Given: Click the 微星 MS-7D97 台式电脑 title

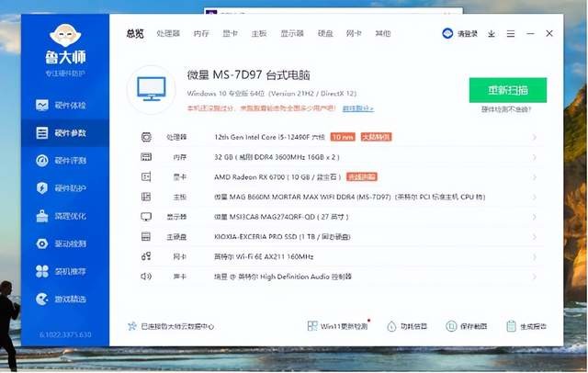Looking at the screenshot, I should 249,75.
